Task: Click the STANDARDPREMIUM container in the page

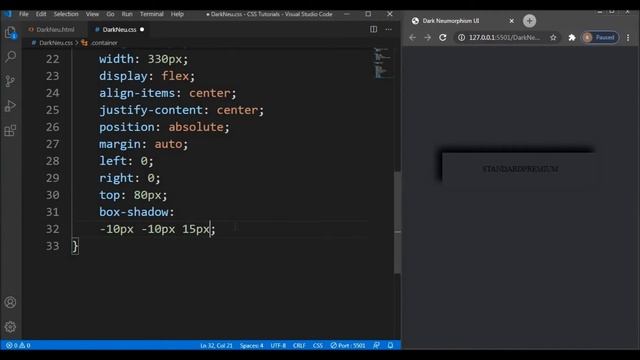Action: click(520, 169)
